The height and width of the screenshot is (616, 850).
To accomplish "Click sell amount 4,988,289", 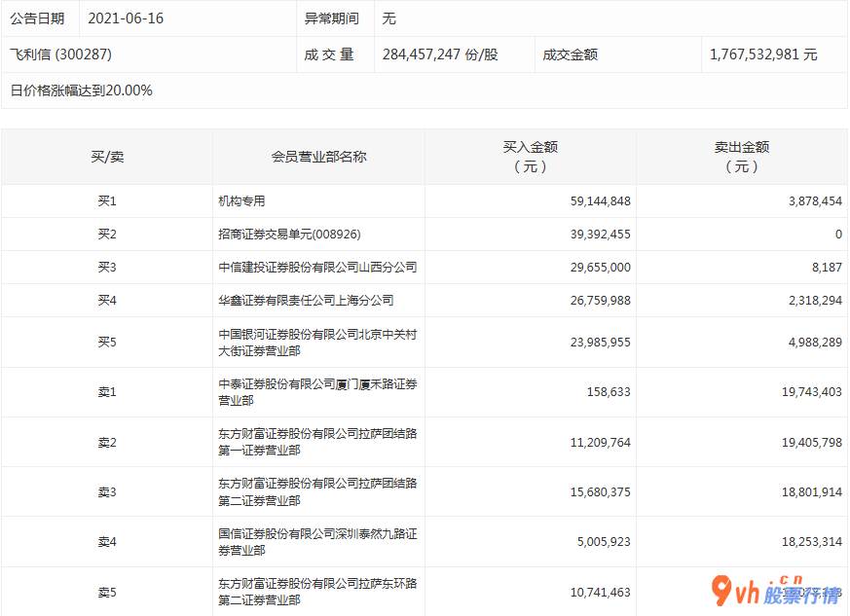I will pos(815,342).
